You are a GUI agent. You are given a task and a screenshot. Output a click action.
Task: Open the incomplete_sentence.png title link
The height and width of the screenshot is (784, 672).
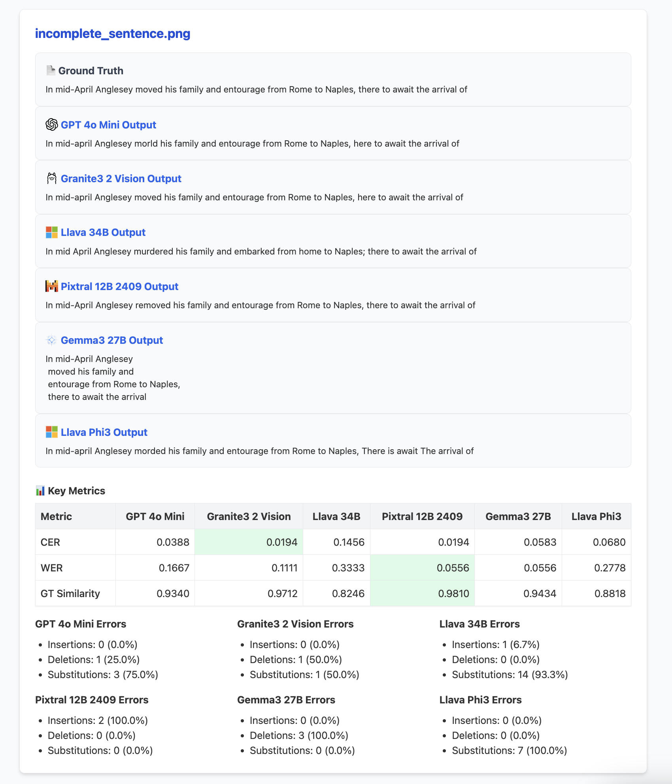[x=113, y=34]
